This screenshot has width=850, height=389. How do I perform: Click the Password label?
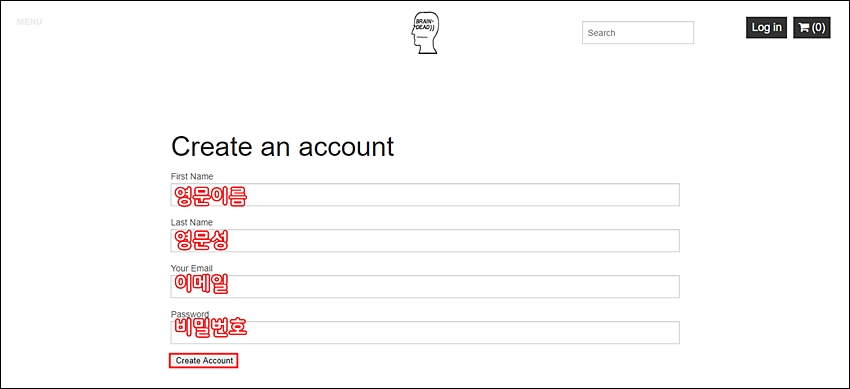point(190,314)
